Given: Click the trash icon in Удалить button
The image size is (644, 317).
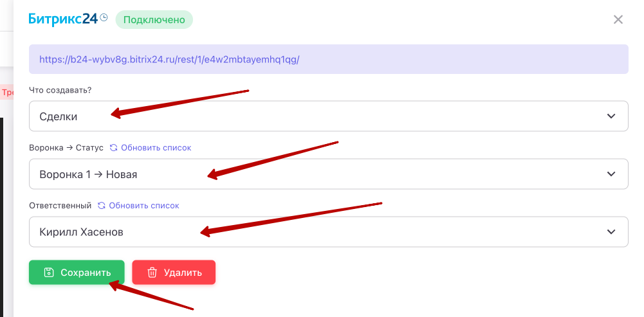Looking at the screenshot, I should [x=152, y=273].
